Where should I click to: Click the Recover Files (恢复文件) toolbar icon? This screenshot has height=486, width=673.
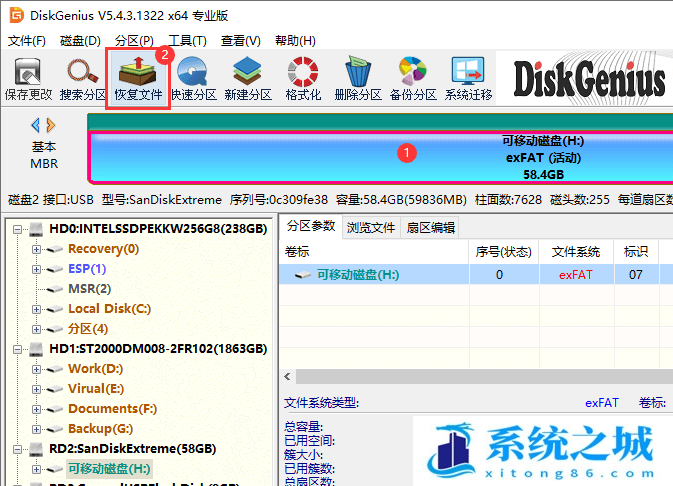[x=138, y=71]
